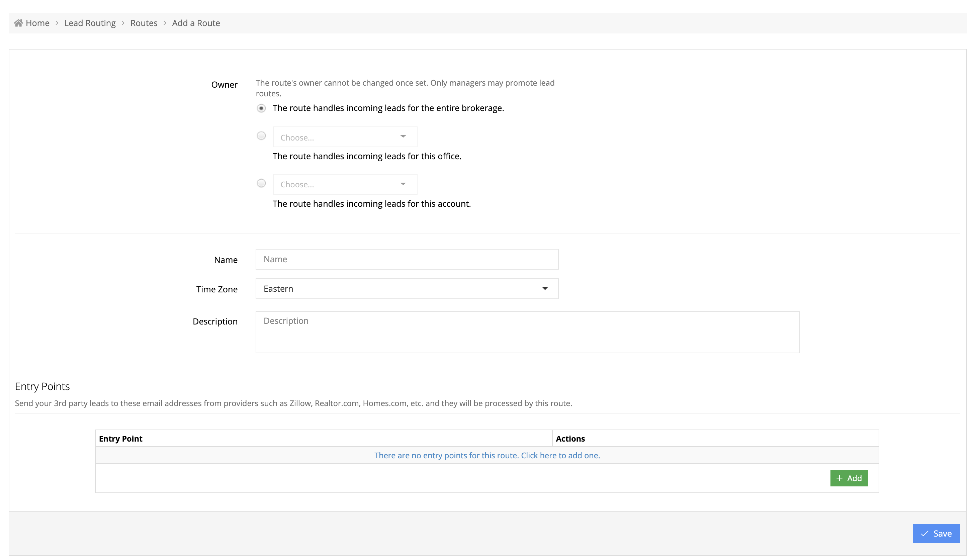Viewport: 975px width, 560px height.
Task: Click the arrow on the office Choose selector
Action: point(403,136)
